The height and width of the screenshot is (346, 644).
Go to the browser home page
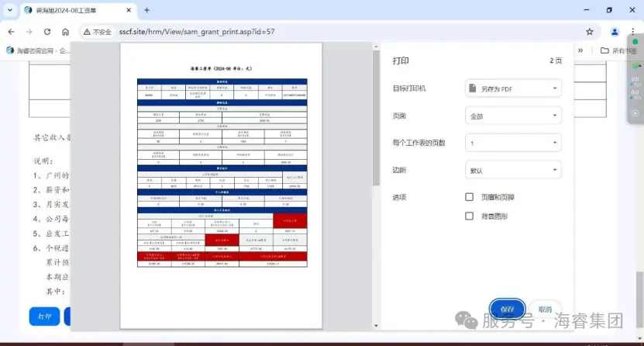pos(66,32)
